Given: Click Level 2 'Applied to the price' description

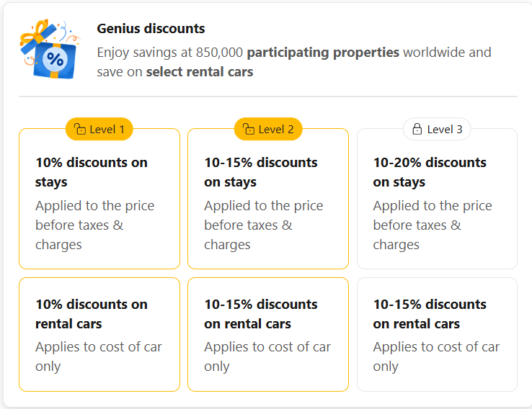Looking at the screenshot, I should tap(263, 225).
